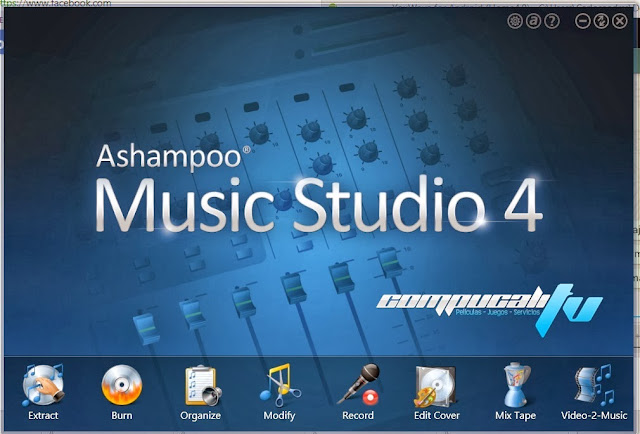Select the Modify scissors-and-note icon
This screenshot has width=640, height=434.
click(x=280, y=385)
